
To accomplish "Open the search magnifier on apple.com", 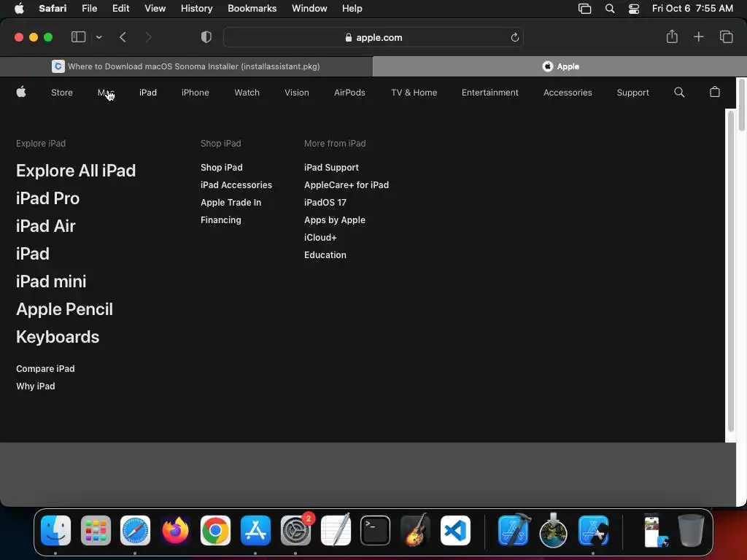I will click(x=679, y=93).
